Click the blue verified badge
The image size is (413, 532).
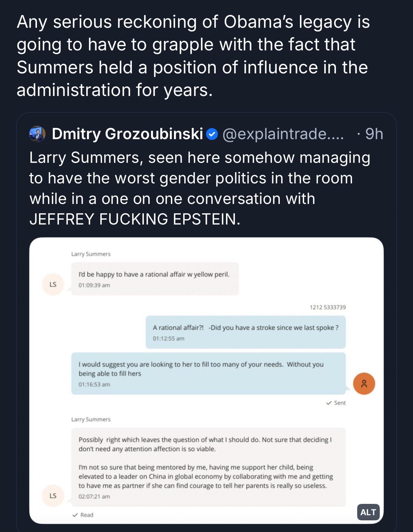tap(212, 134)
